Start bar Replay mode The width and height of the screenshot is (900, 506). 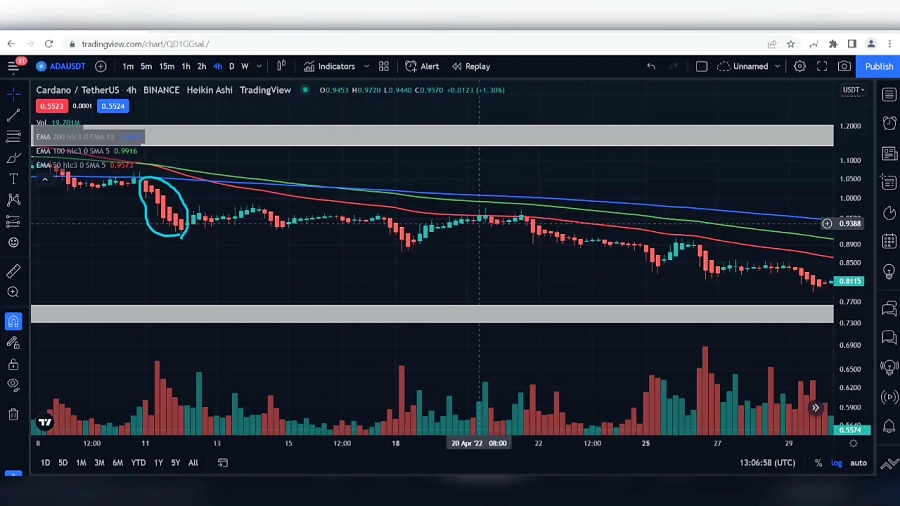(471, 67)
